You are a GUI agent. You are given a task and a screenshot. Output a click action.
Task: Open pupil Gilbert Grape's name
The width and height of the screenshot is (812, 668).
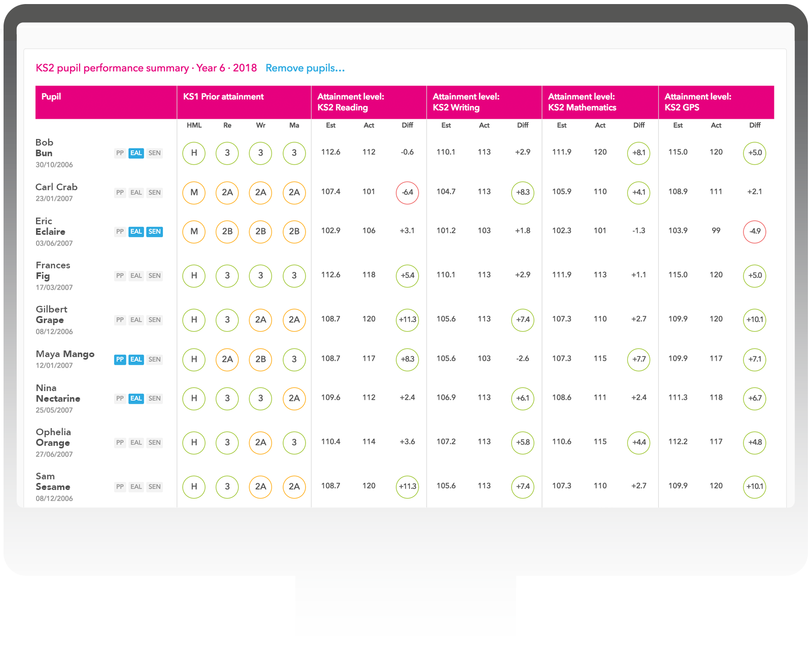tap(51, 314)
